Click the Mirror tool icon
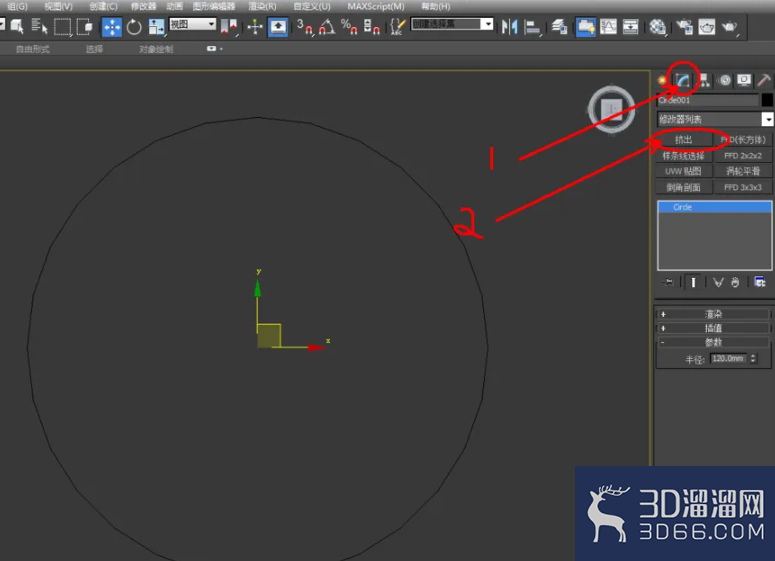Screen dimensions: 775x561 509,27
